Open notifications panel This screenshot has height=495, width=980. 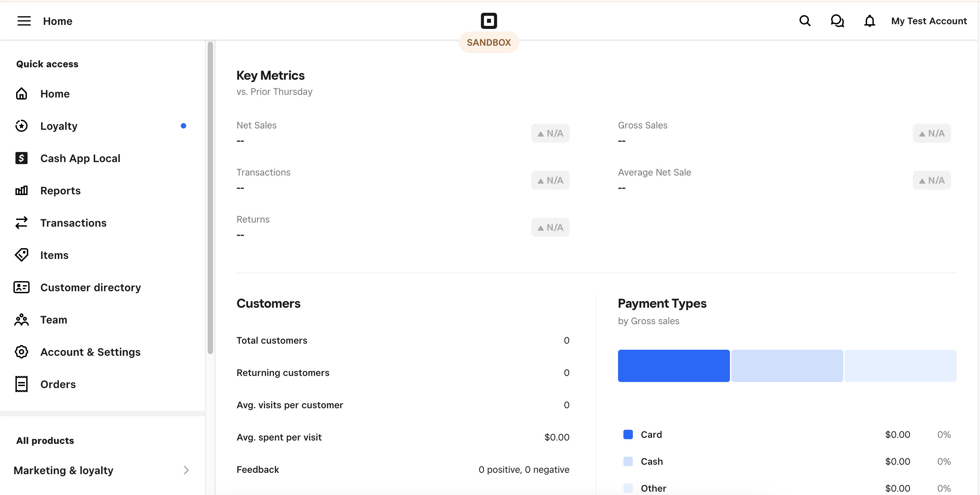[x=869, y=20]
